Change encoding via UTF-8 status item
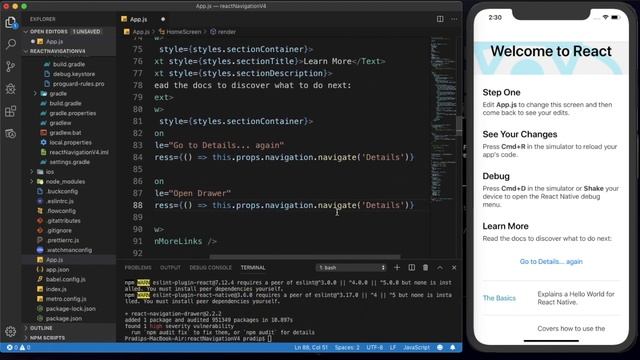This screenshot has height=360, width=640. [374, 347]
